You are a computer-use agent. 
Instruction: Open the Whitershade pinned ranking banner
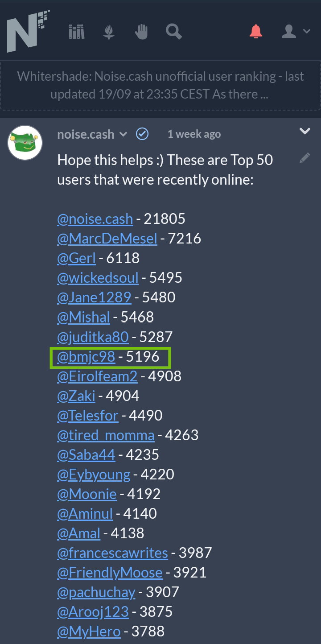coord(160,85)
